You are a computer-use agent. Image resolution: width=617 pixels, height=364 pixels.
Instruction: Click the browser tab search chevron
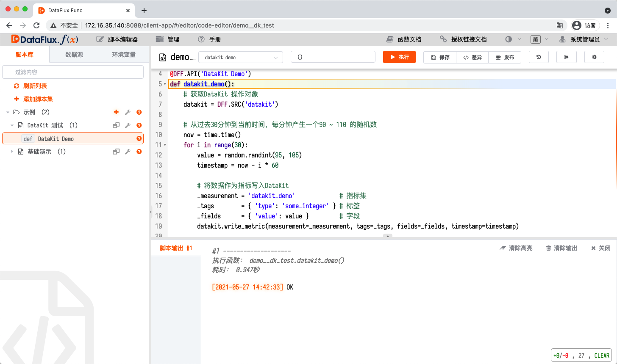point(608,11)
